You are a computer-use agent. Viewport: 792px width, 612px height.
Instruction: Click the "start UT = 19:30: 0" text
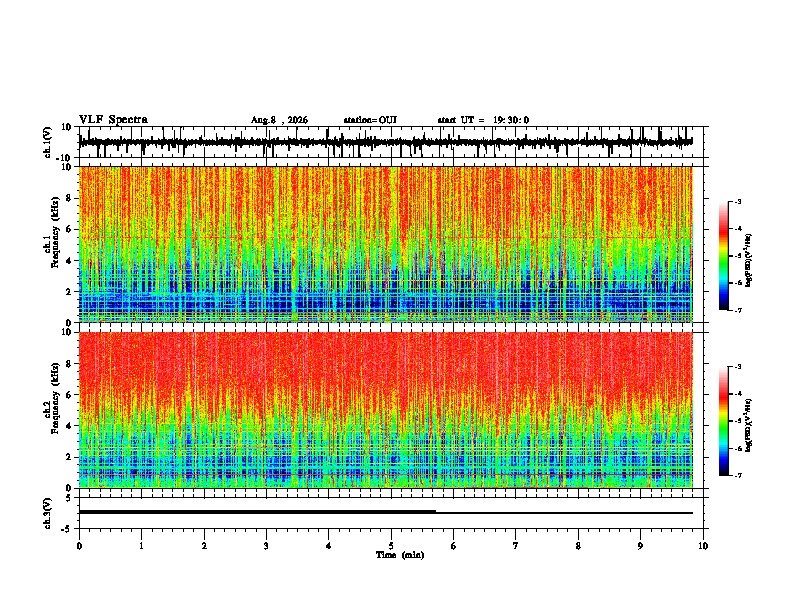483,120
